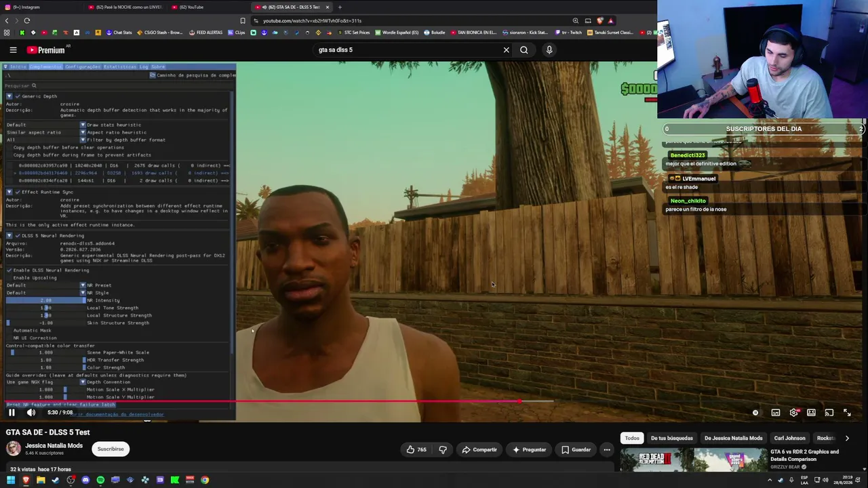Toggle the Generic Depth addon checkbox
Image resolution: width=868 pixels, height=488 pixels.
pyautogui.click(x=18, y=96)
